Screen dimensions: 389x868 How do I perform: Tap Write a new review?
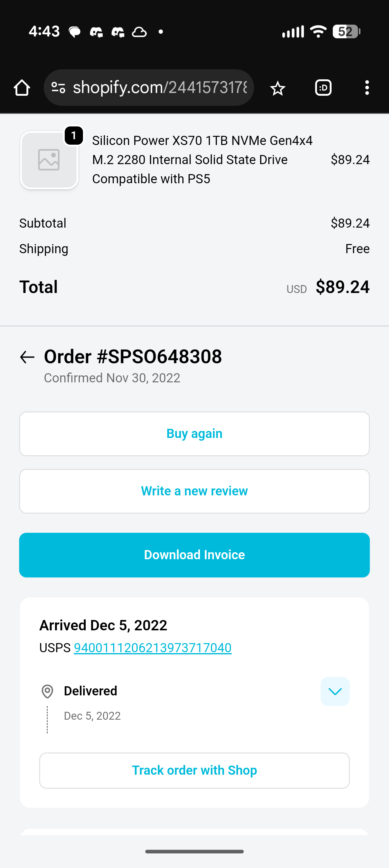194,491
